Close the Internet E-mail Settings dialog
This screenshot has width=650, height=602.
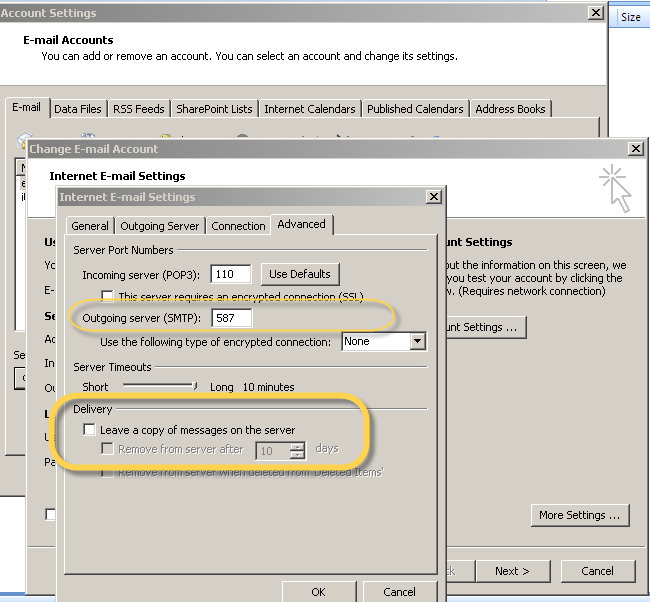pyautogui.click(x=434, y=197)
